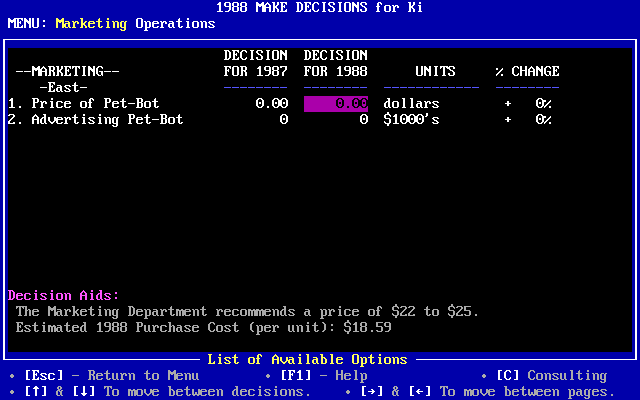
Task: Click the 1987 Advertising Pet-Bot value
Action: pyautogui.click(x=283, y=120)
